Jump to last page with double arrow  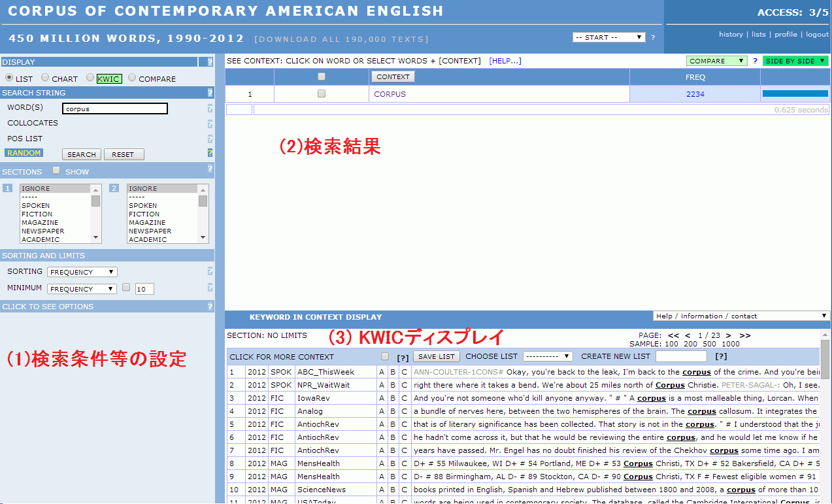click(x=745, y=335)
